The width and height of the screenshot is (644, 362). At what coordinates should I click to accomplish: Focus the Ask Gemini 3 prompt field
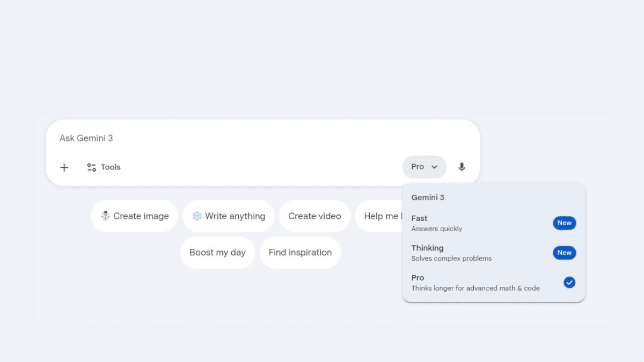(241, 138)
